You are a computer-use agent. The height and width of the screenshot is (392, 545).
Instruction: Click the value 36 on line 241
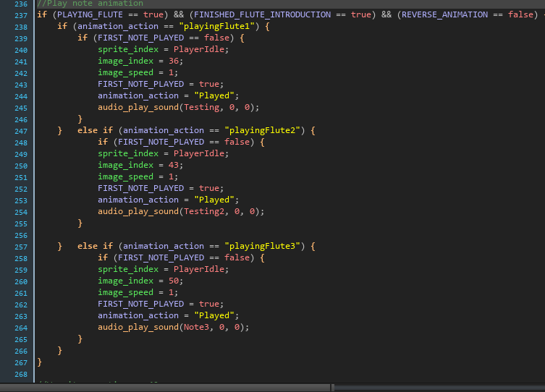174,61
